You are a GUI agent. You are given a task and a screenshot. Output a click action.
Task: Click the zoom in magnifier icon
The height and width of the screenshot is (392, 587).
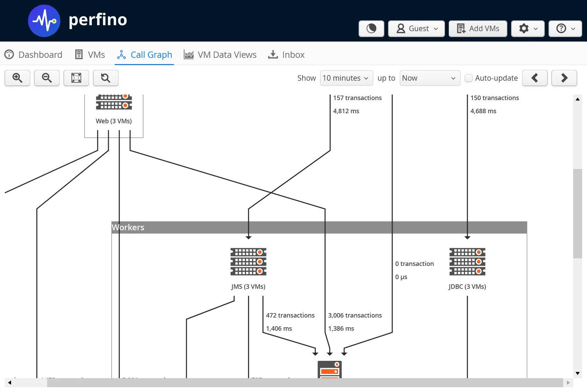(x=17, y=78)
